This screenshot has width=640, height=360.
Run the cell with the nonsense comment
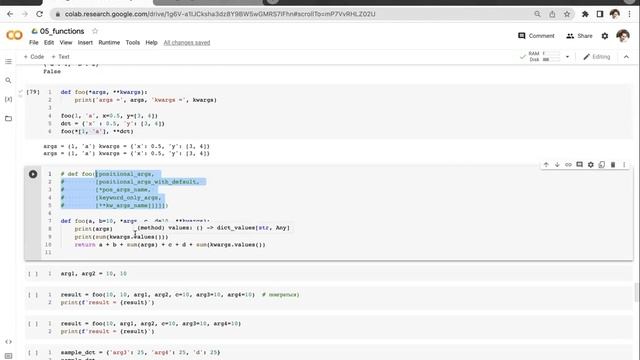(x=33, y=295)
